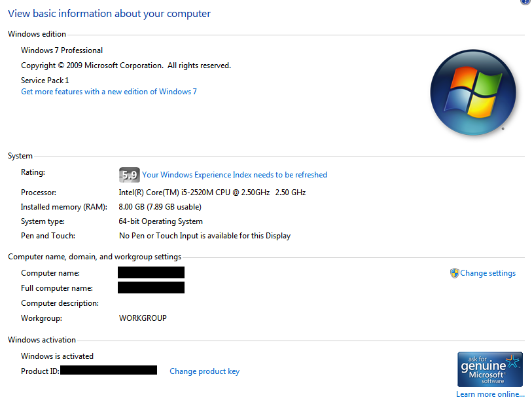Open the Help icon in the top-right corner
The height and width of the screenshot is (408, 532).
[x=525, y=2]
